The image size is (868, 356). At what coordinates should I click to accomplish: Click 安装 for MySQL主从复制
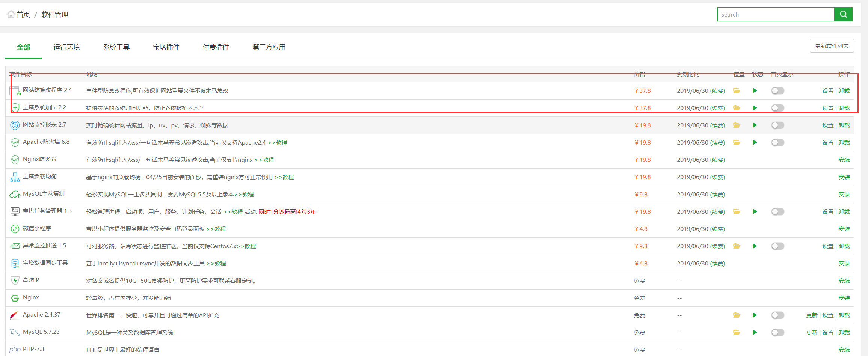click(x=844, y=194)
